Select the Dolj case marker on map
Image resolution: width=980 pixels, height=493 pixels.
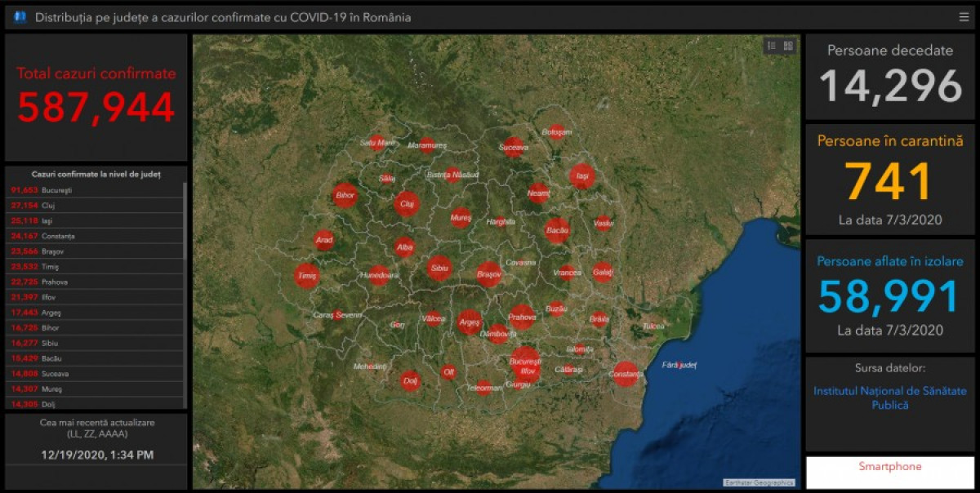(x=410, y=380)
